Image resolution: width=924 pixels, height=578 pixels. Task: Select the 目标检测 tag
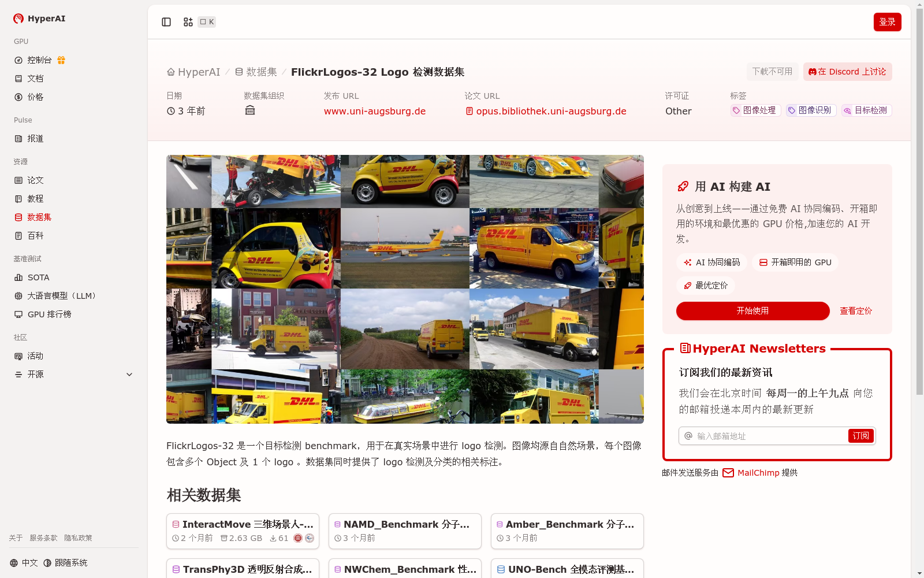[866, 110]
